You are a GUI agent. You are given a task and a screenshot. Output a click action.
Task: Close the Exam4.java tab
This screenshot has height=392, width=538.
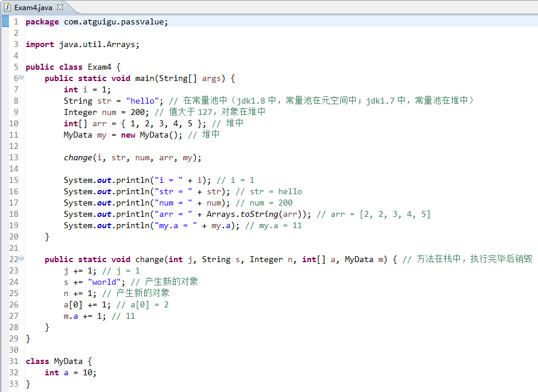point(60,7)
